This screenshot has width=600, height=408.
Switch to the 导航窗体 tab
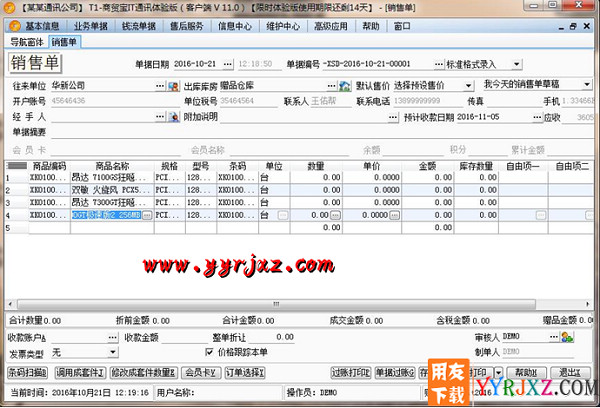tap(27, 42)
